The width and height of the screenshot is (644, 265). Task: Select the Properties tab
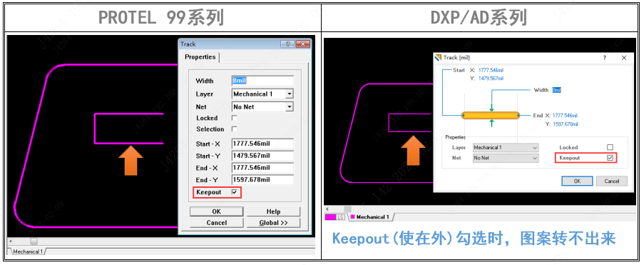coord(200,57)
